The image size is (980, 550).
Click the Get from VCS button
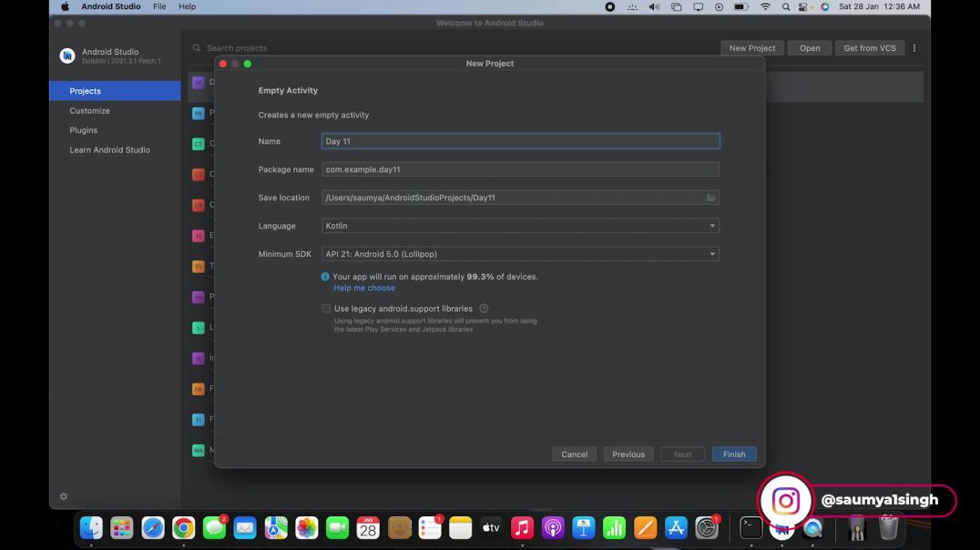[869, 47]
